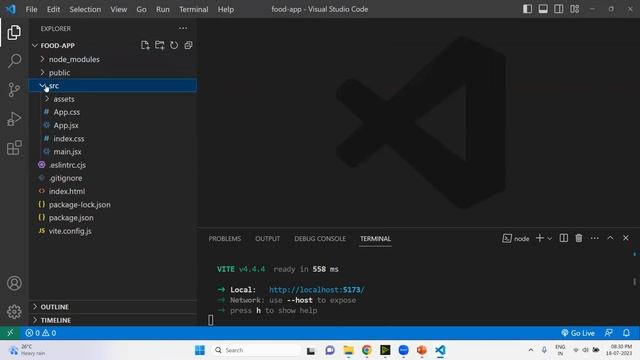Open the Manage gear icon
The width and height of the screenshot is (640, 360).
(x=14, y=312)
